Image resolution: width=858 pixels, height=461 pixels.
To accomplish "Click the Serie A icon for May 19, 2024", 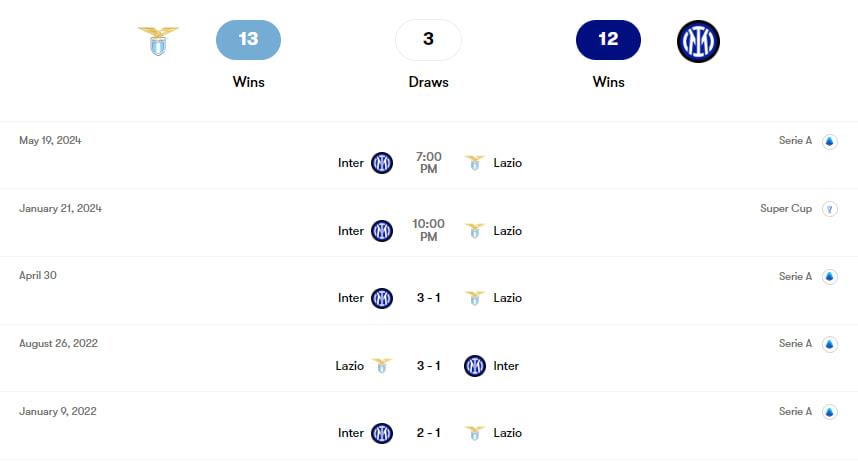I will (829, 141).
